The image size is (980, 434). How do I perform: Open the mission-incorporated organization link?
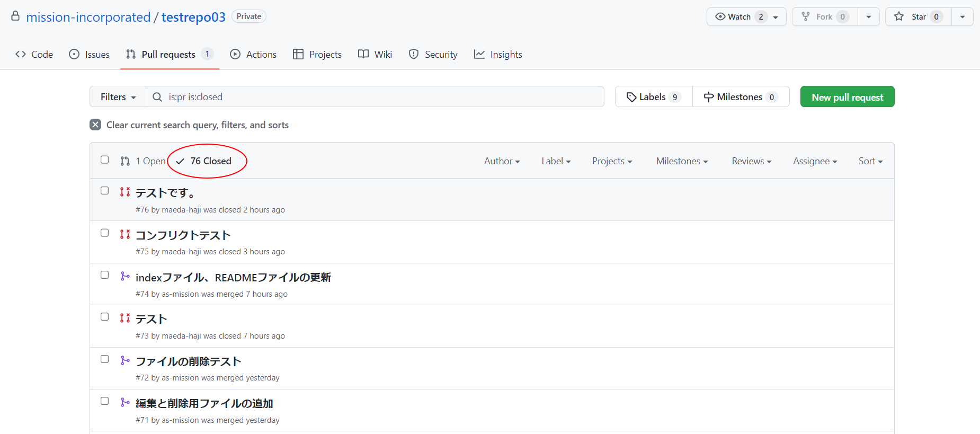click(88, 17)
